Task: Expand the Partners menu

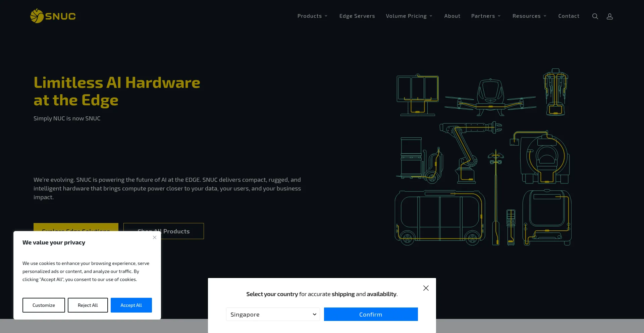Action: 486,16
